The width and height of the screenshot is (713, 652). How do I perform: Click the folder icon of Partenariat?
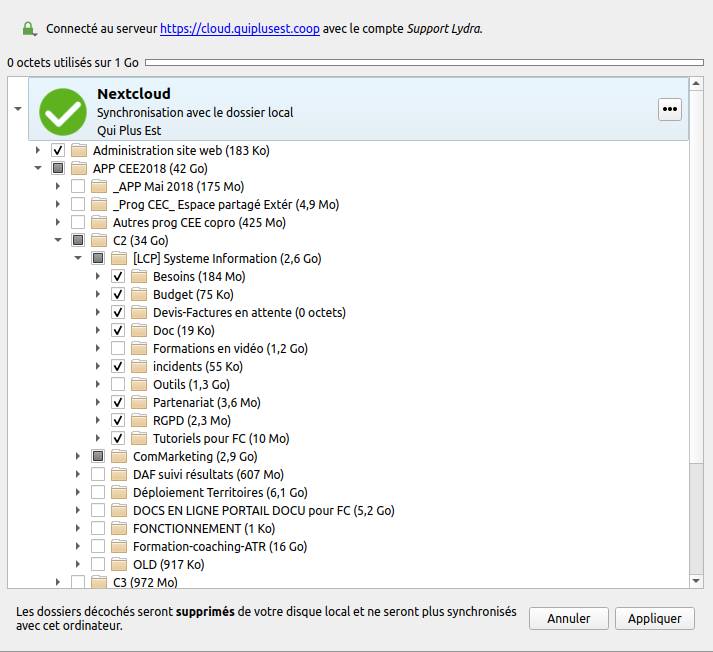point(139,402)
